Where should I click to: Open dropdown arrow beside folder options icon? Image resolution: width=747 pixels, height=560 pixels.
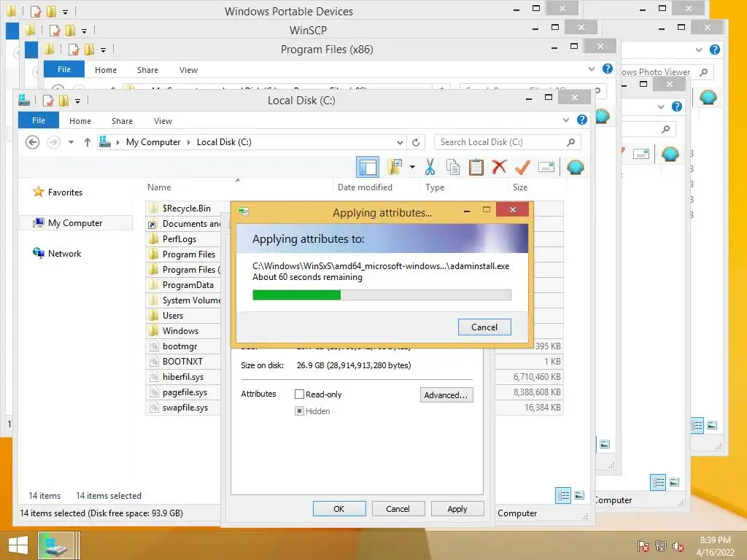(412, 167)
